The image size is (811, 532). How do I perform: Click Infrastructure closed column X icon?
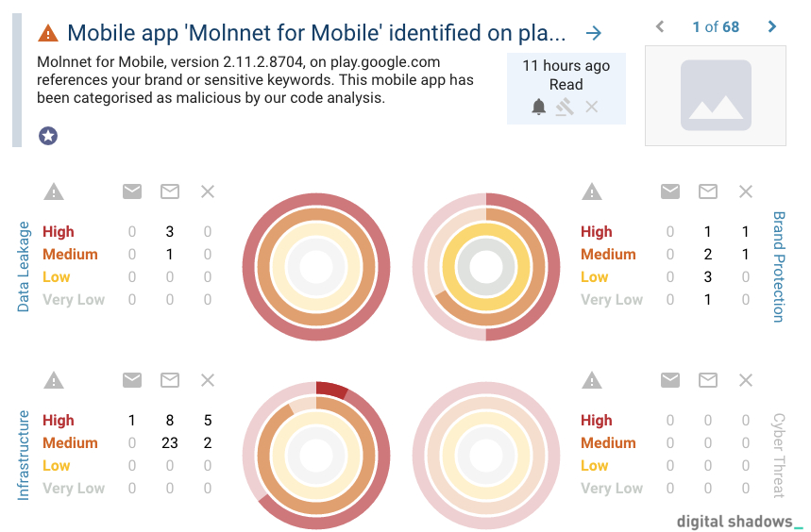[x=208, y=380]
